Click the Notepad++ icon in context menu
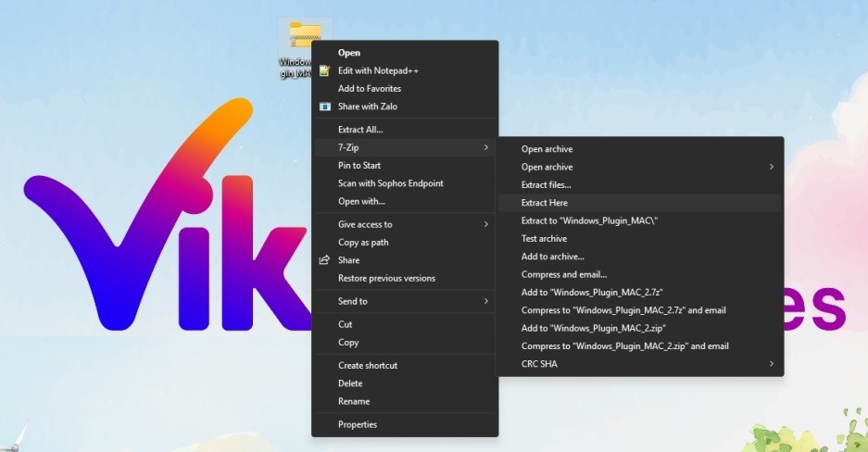868x452 pixels. [325, 70]
